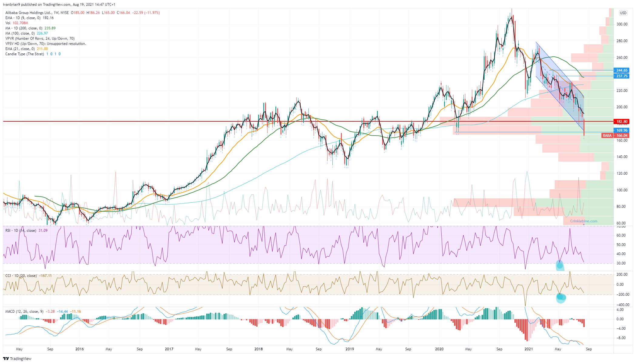Click the red 182.80 price label

[621, 122]
